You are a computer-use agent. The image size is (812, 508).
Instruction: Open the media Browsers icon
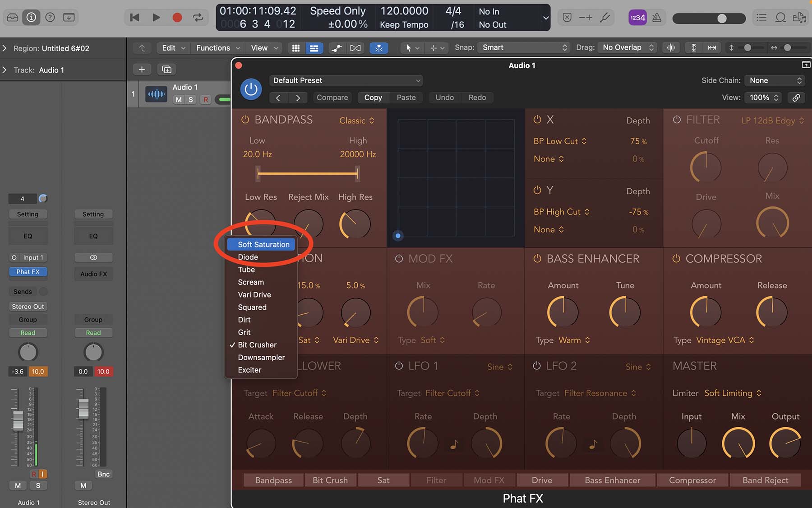(x=799, y=18)
